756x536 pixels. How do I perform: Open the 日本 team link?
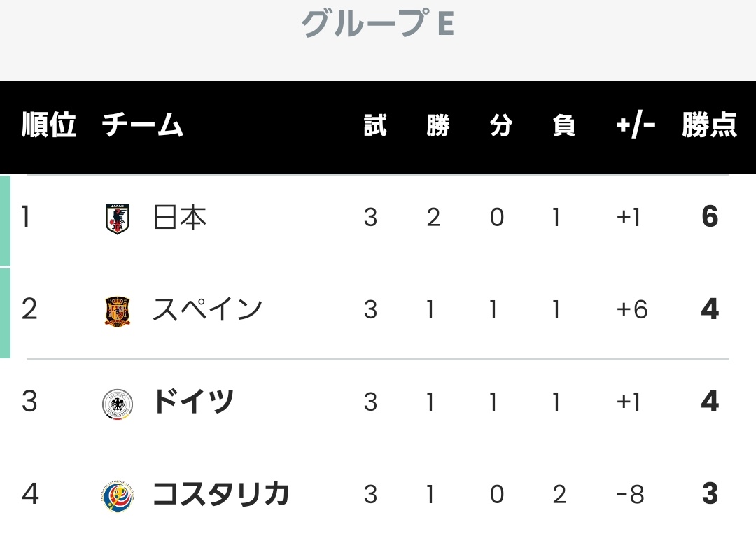(180, 217)
